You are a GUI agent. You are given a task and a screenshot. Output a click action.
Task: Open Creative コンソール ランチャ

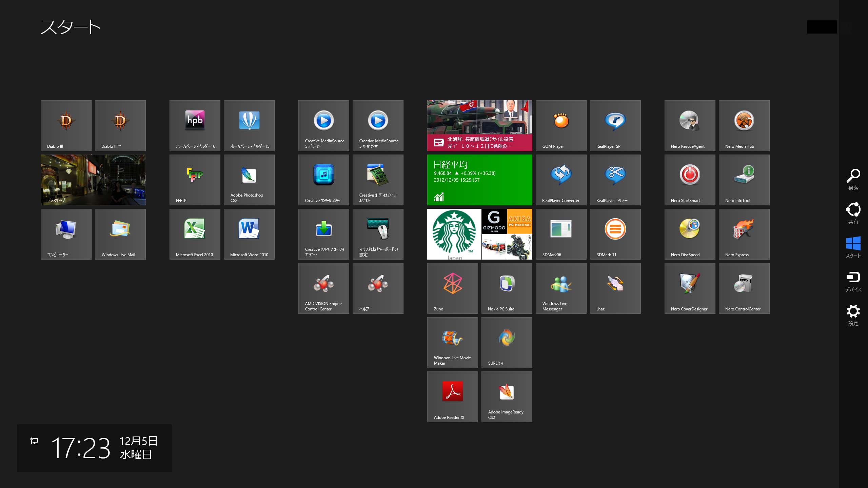324,180
